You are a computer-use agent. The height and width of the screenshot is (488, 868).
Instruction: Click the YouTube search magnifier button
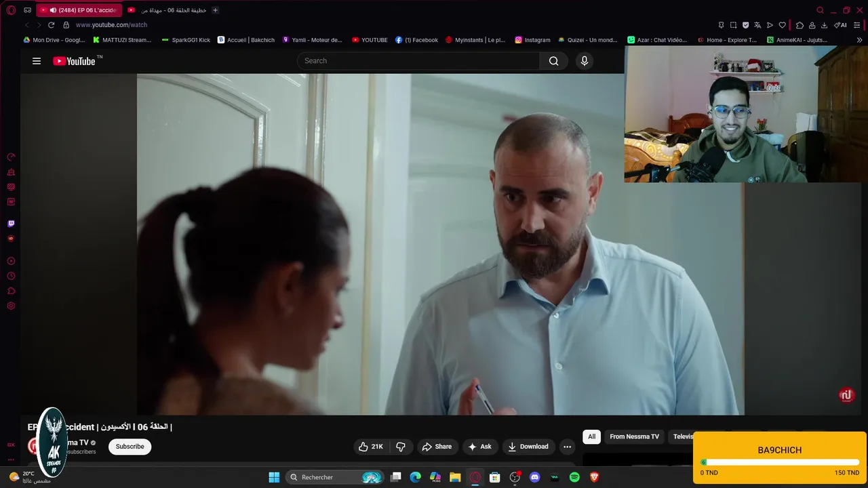tap(554, 61)
